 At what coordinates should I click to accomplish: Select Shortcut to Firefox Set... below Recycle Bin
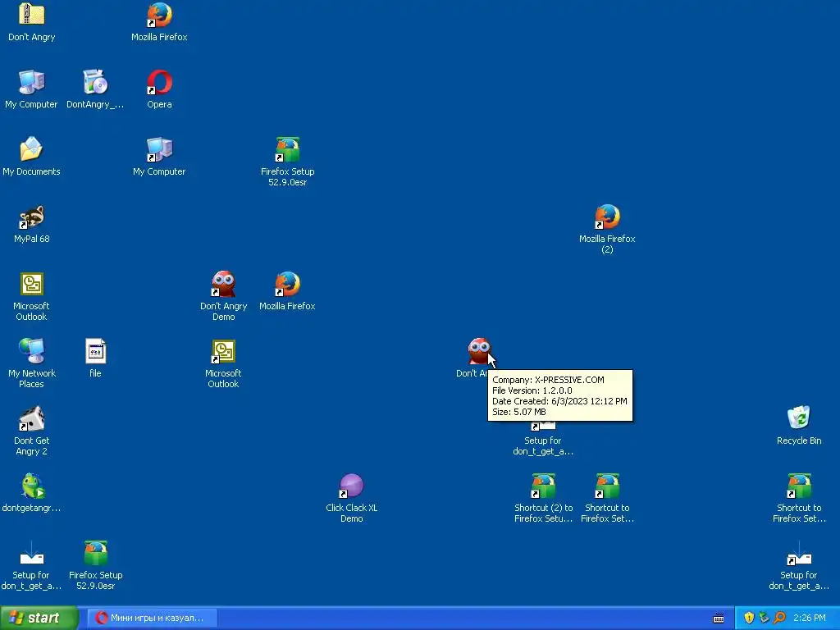799,486
